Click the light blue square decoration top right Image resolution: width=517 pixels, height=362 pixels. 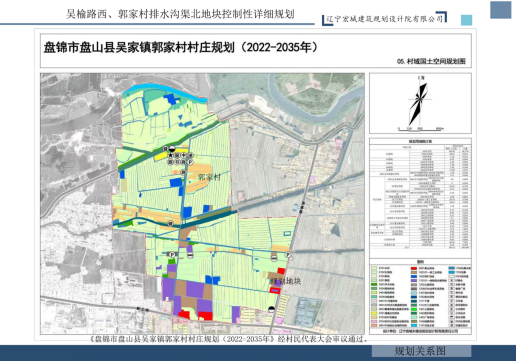tap(466, 20)
